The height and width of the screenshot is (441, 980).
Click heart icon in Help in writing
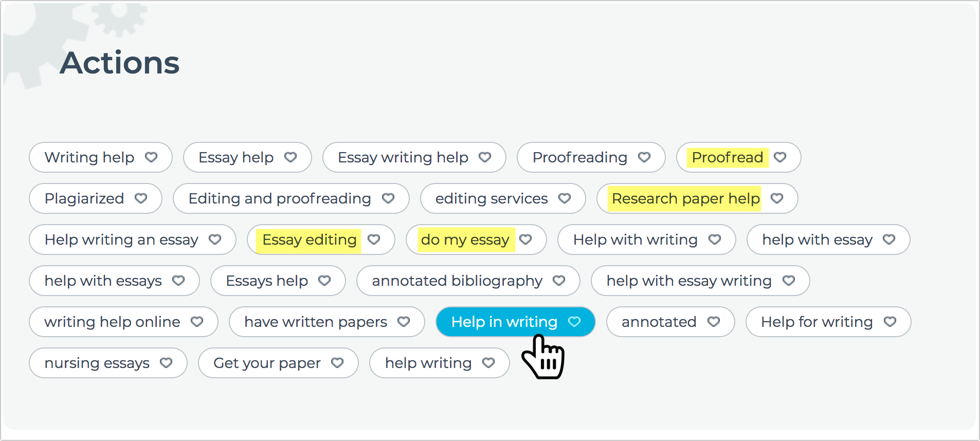[x=574, y=322]
